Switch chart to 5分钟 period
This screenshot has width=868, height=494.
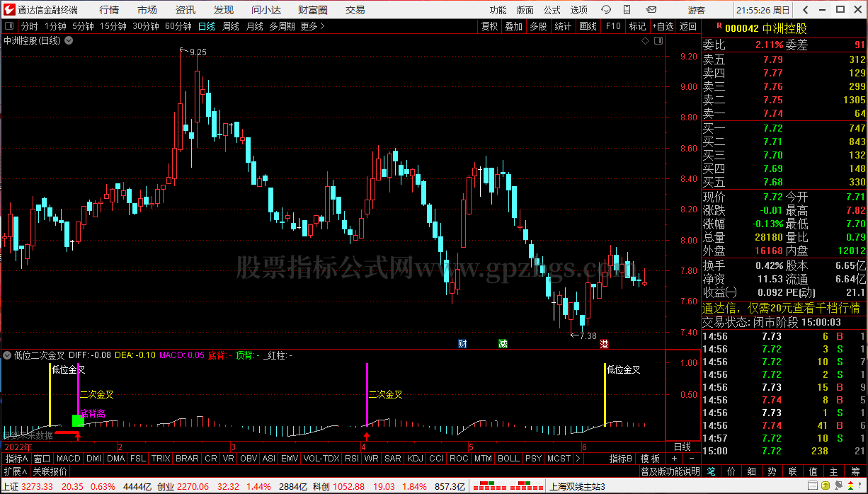click(83, 26)
